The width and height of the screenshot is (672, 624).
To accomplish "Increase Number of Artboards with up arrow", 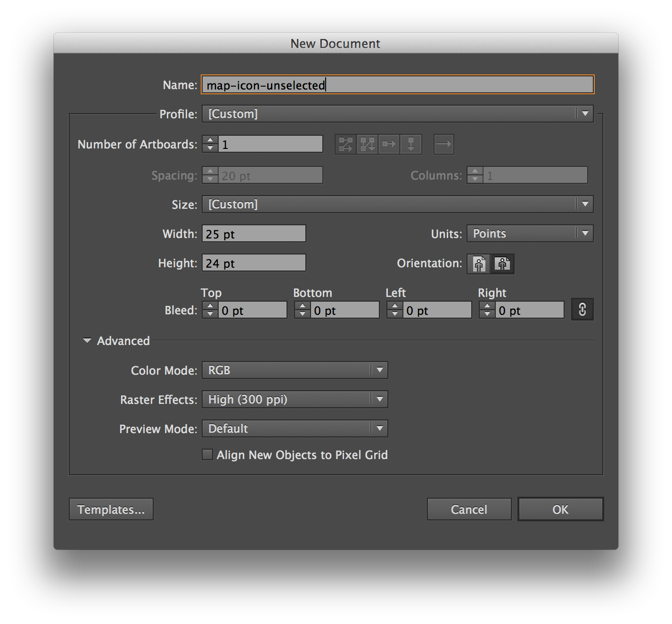I will click(210, 140).
